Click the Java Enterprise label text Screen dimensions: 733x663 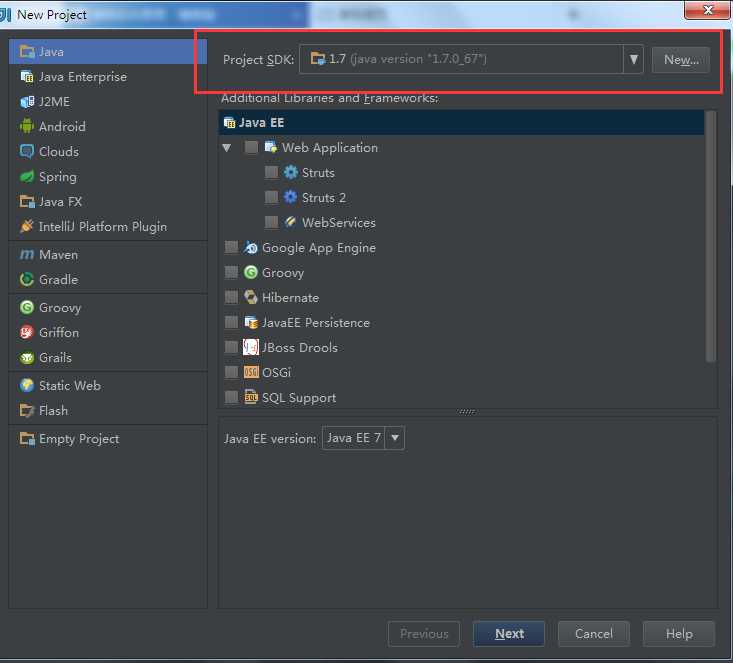click(x=83, y=77)
